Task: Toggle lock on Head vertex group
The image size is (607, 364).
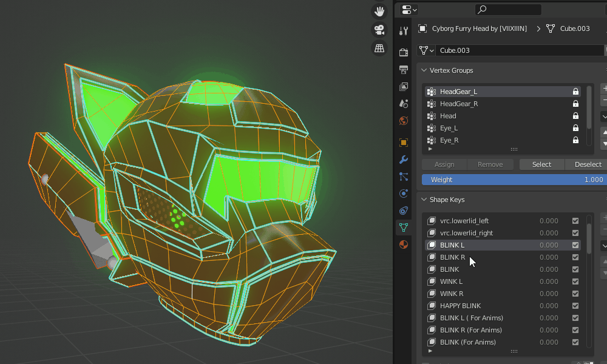Action: 575,116
